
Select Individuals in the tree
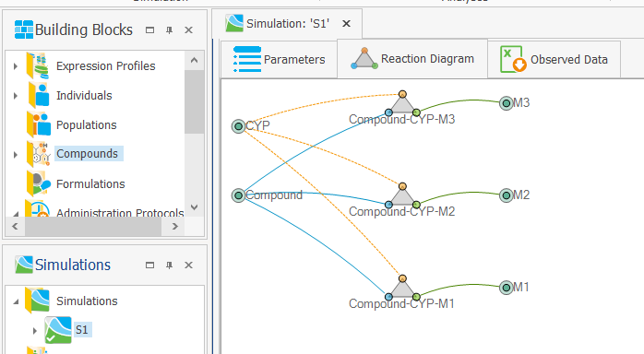pyautogui.click(x=84, y=96)
